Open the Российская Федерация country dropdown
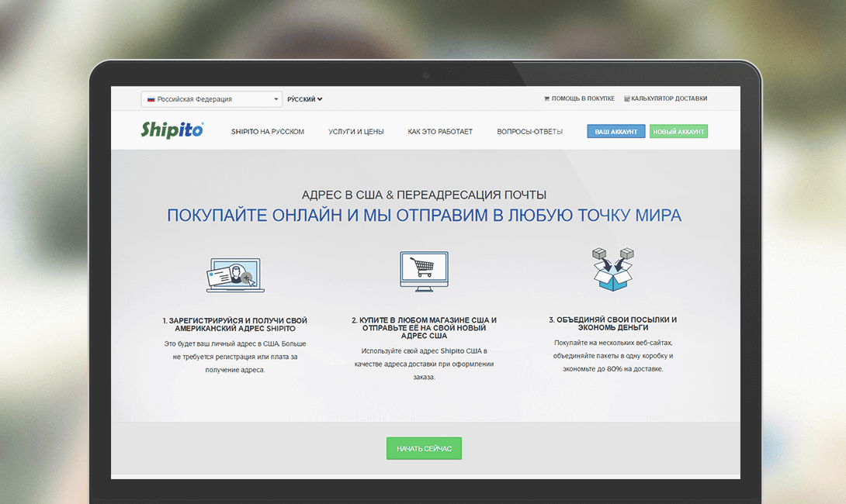The height and width of the screenshot is (504, 846). (211, 99)
